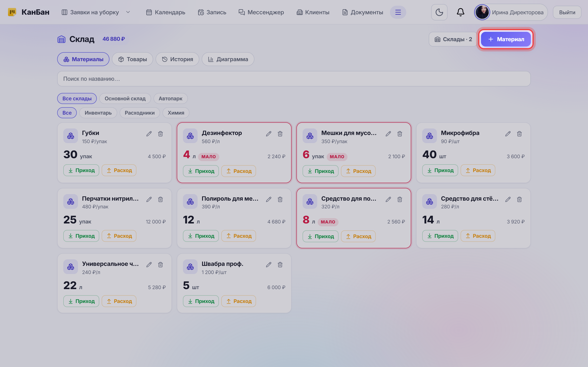This screenshot has height=367, width=588.
Task: Expand Заявки на уборку dropdown chevron
Action: click(x=128, y=12)
